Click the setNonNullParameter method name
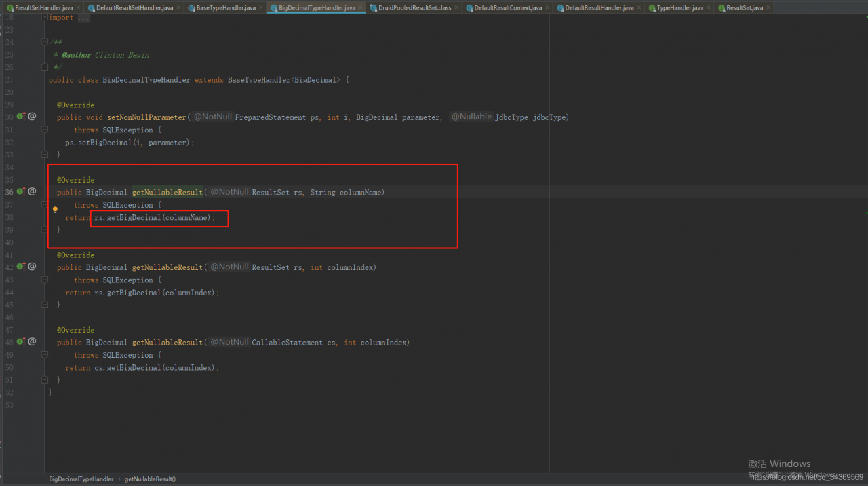Viewport: 868px width, 486px height. pos(146,117)
